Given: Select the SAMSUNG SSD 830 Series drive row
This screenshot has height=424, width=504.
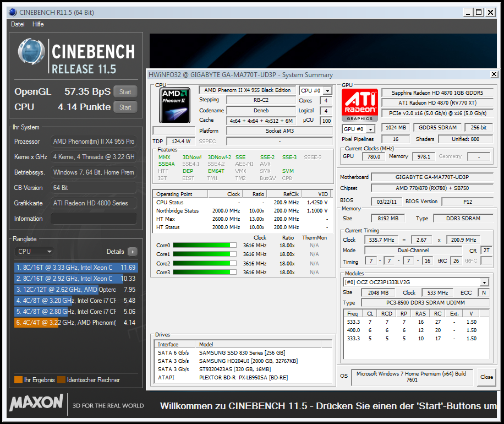Looking at the screenshot, I should tap(243, 352).
